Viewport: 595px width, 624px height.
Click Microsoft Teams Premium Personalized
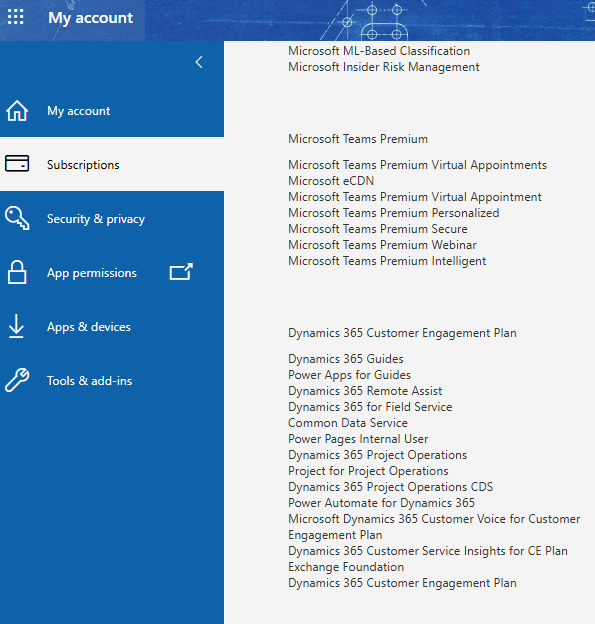pos(394,213)
